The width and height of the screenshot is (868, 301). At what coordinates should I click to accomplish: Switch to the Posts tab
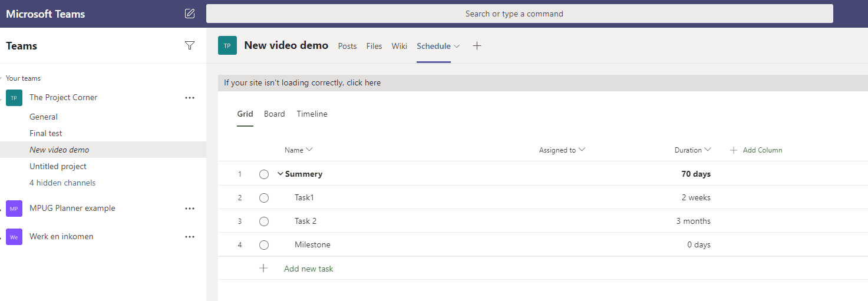347,46
